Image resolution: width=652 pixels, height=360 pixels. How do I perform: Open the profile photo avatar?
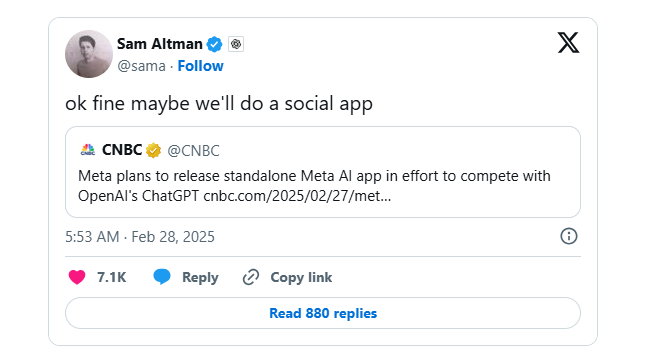pos(89,54)
